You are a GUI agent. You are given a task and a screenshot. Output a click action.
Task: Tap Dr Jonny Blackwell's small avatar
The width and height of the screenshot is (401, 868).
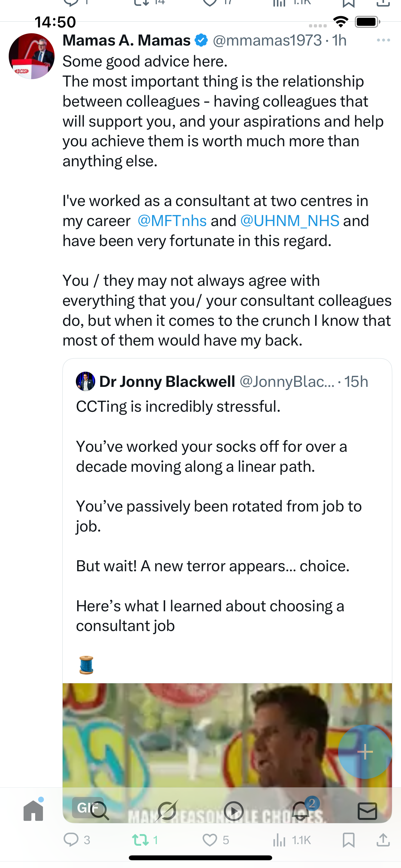point(85,381)
